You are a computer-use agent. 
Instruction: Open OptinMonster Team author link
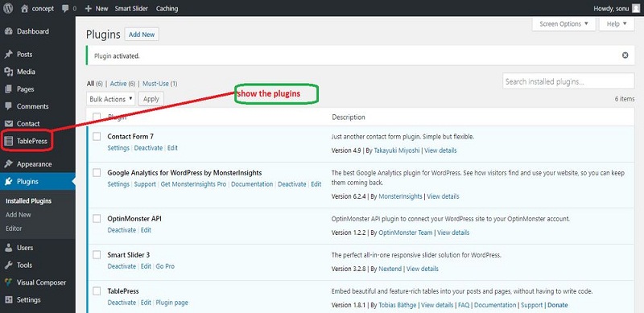coord(406,233)
